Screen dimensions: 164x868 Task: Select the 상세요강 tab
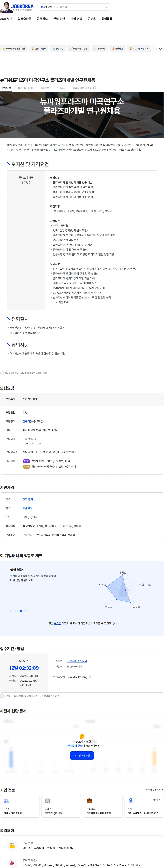tap(6, 88)
